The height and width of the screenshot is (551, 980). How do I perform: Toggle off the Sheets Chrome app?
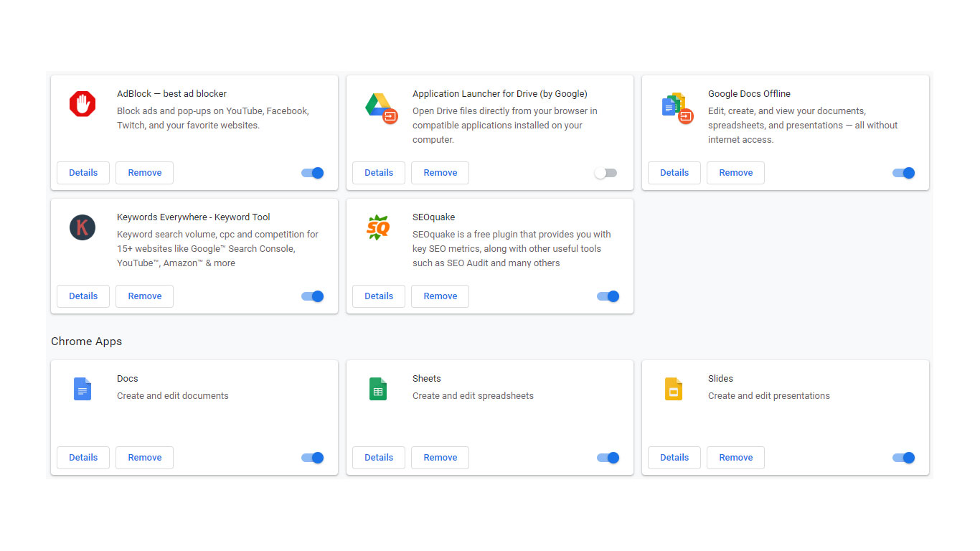[608, 458]
